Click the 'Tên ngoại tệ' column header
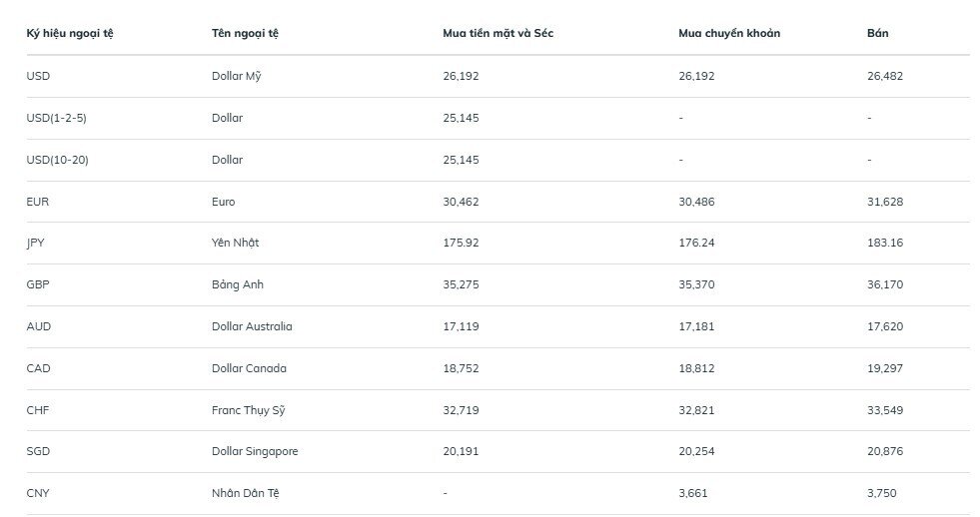This screenshot has height=517, width=980. (x=245, y=33)
